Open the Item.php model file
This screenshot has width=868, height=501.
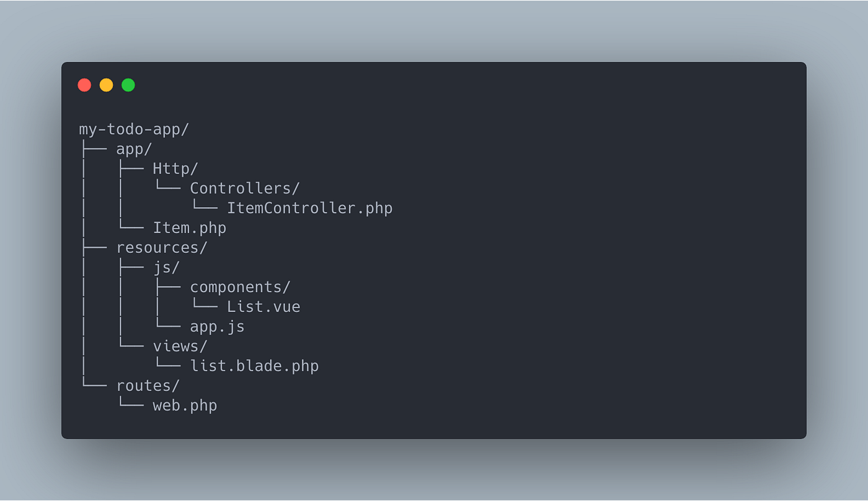pos(190,228)
